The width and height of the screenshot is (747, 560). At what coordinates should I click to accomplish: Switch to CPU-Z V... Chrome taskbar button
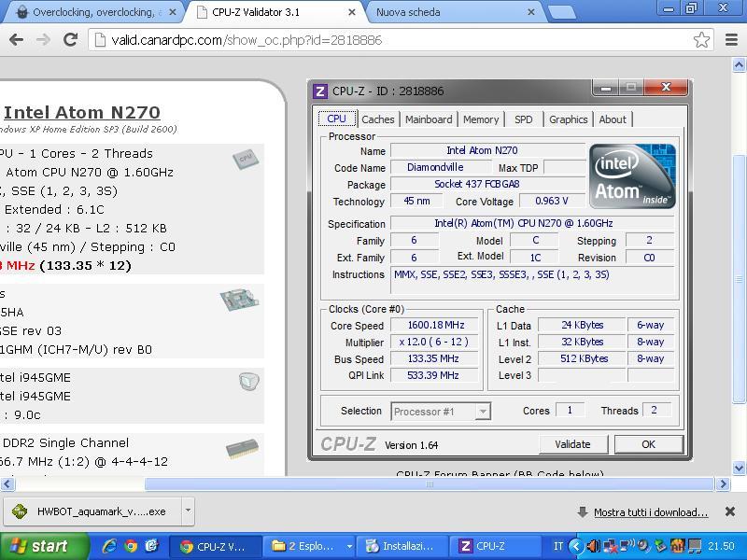216,546
